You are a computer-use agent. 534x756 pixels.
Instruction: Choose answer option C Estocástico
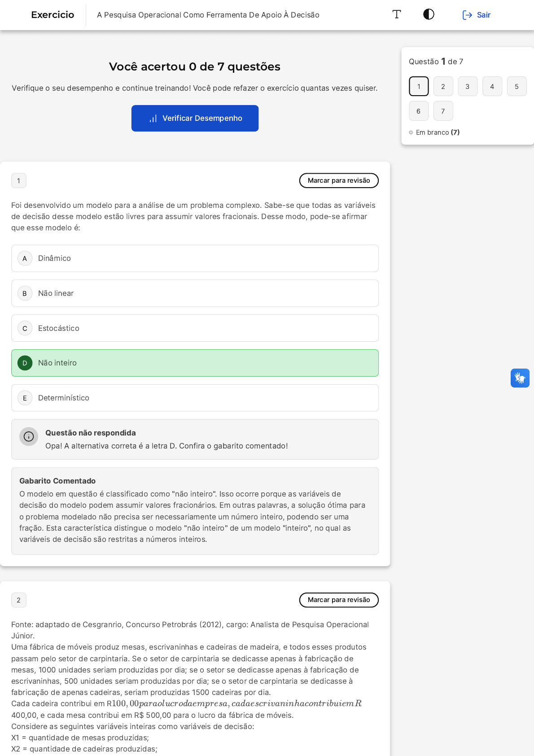point(195,328)
